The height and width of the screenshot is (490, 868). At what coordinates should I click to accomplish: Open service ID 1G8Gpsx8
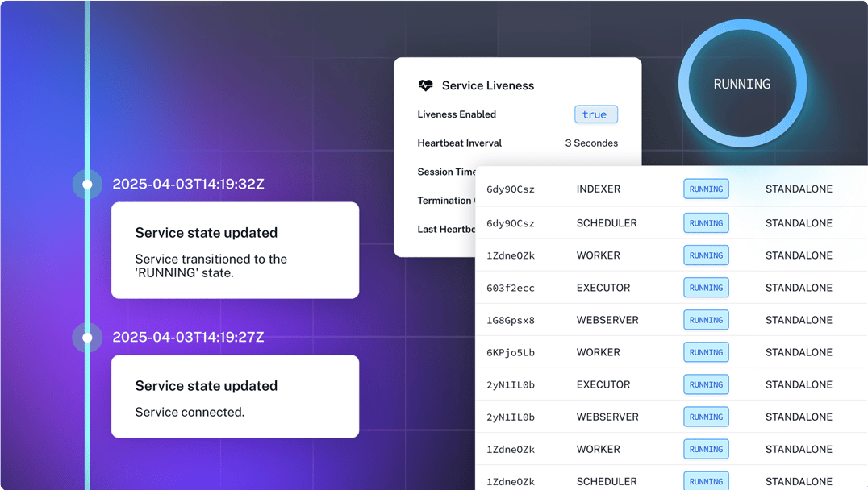coord(510,320)
